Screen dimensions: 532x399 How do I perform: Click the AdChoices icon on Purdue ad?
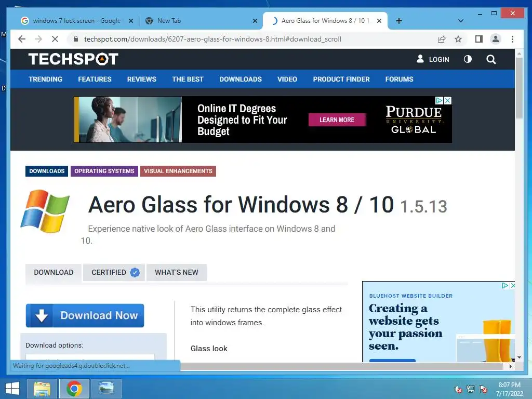click(x=440, y=100)
